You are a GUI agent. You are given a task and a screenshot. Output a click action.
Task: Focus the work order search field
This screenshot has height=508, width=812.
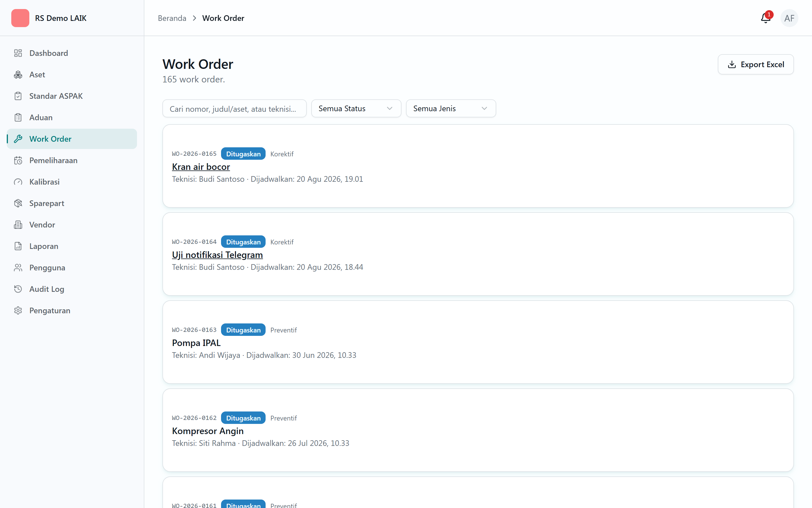point(234,109)
